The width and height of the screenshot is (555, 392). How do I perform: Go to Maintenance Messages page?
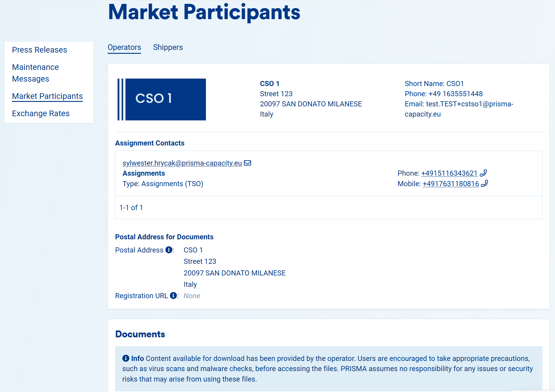click(x=35, y=73)
